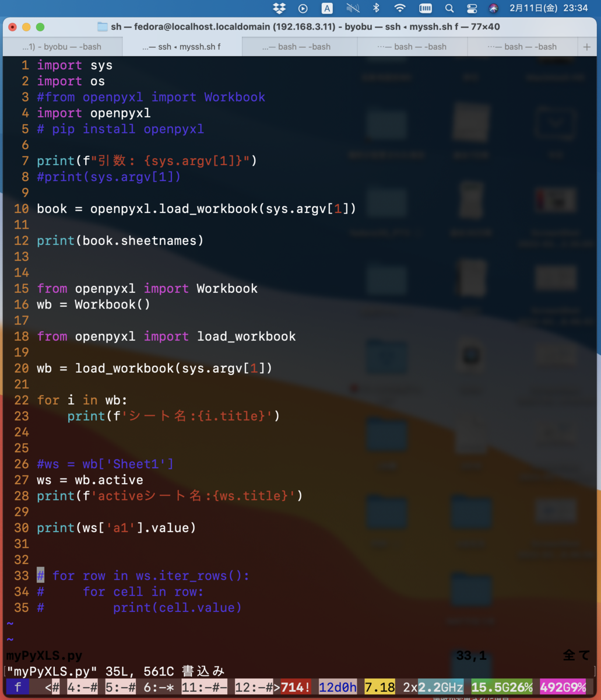Screen dimensions: 601x700
Task: Click the battery indicator in the menu bar
Action: point(426,8)
